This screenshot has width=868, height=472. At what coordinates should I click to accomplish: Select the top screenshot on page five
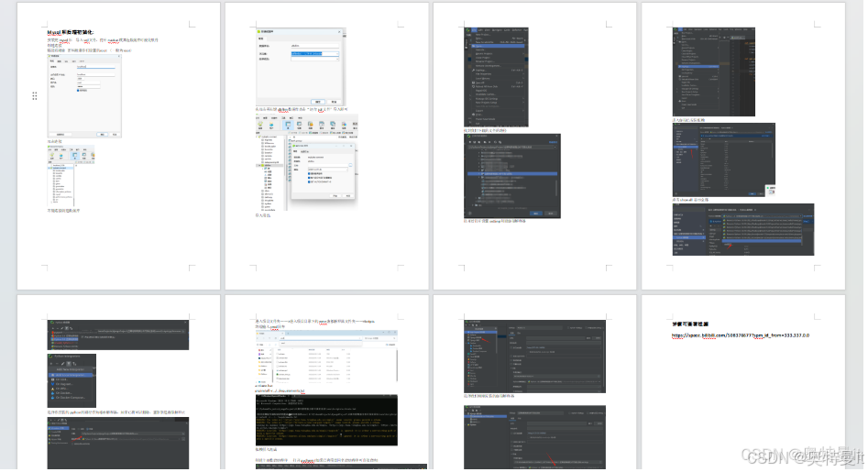117,335
